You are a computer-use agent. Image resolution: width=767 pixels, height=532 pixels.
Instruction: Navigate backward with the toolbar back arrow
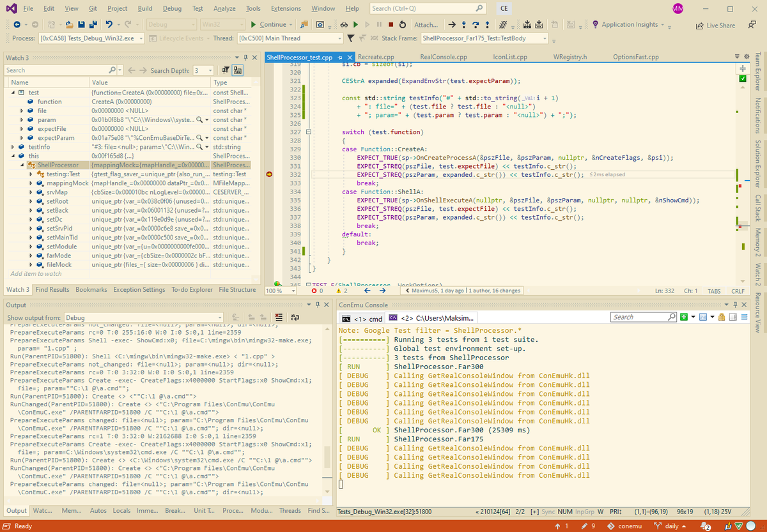click(17, 25)
